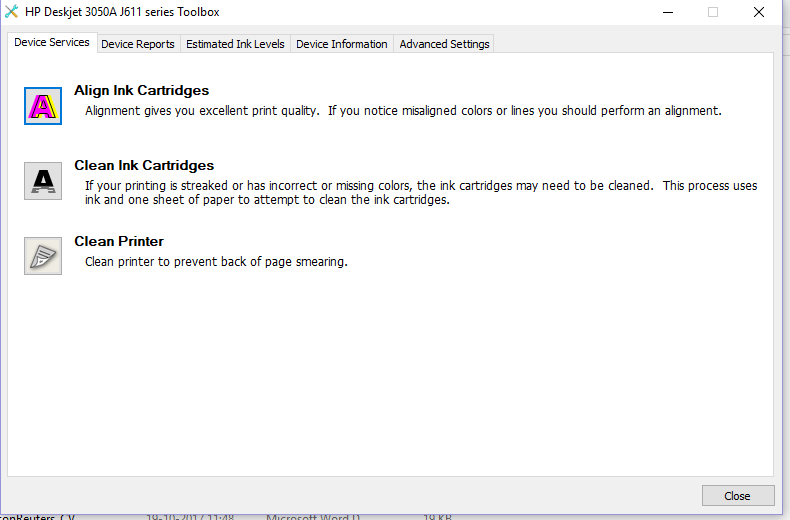Open the Estimated Ink Levels tab
Screen dimensions: 790x520
click(235, 44)
